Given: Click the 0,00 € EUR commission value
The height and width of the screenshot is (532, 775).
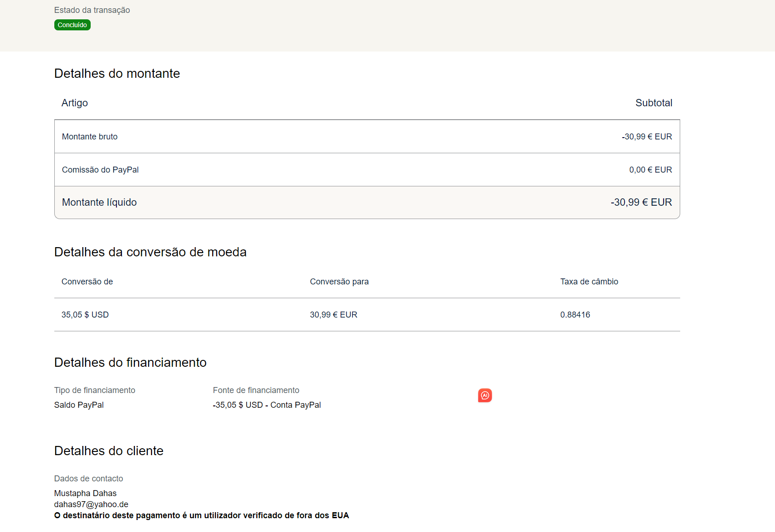Looking at the screenshot, I should click(x=650, y=170).
